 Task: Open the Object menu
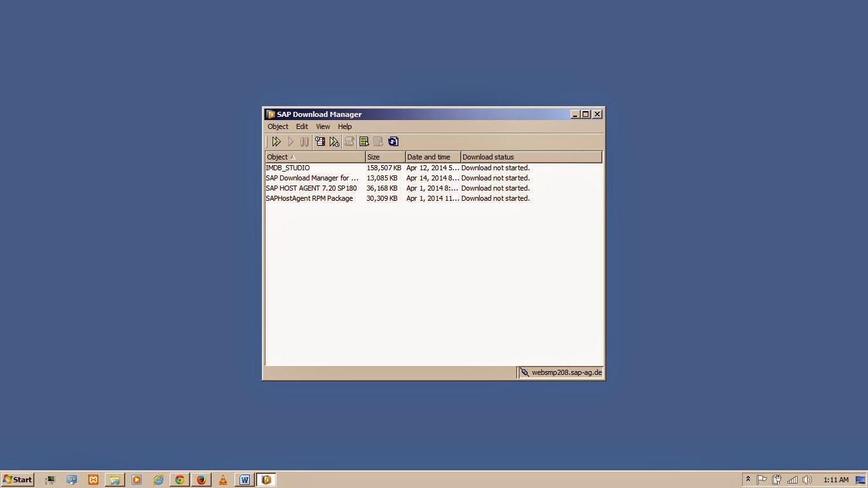tap(278, 126)
